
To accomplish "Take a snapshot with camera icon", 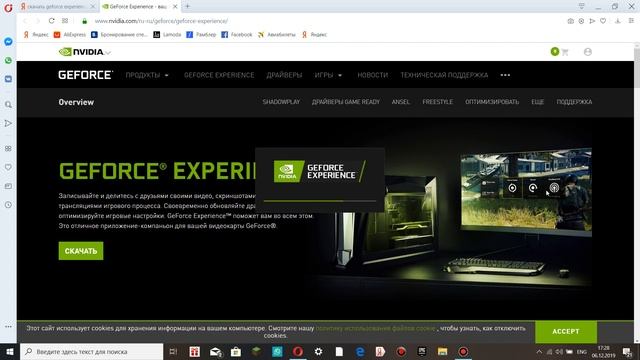I will click(571, 21).
